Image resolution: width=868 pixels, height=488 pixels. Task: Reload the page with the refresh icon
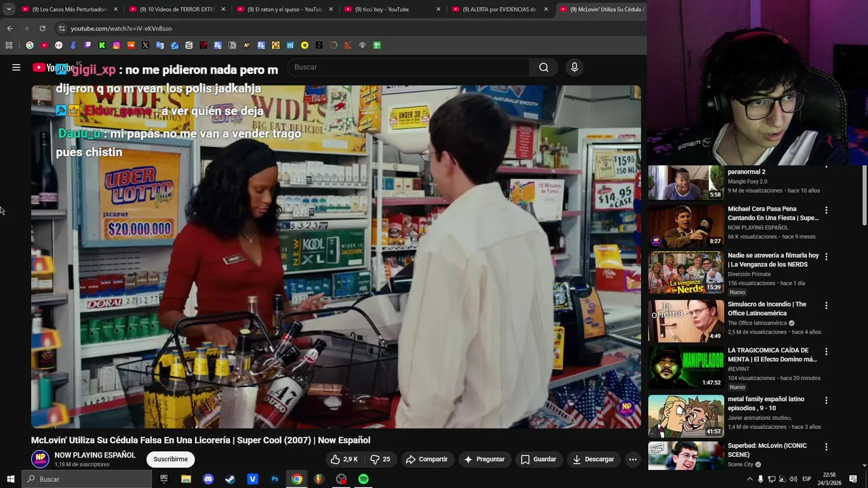coord(42,28)
